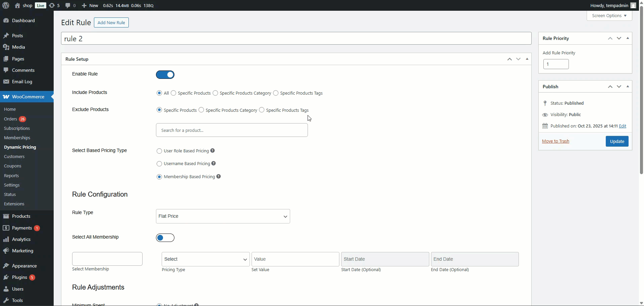
Task: Click help icon beside User Role Based Pricing
Action: click(x=212, y=151)
